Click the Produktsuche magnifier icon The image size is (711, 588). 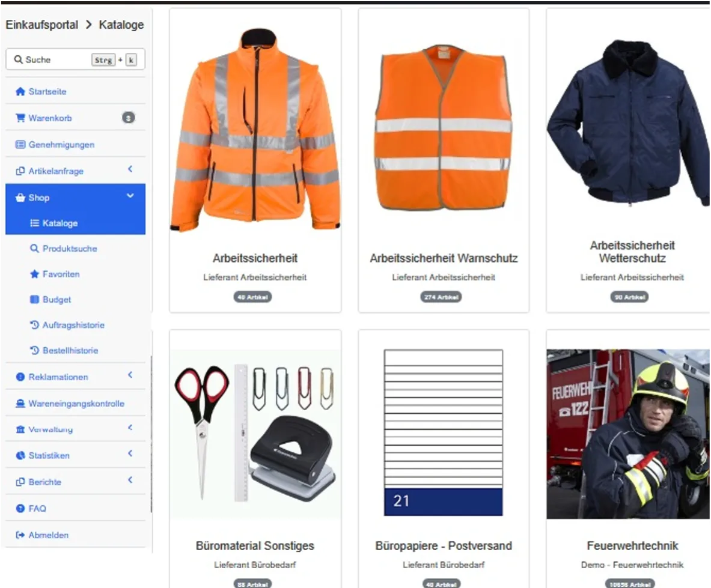pos(34,249)
